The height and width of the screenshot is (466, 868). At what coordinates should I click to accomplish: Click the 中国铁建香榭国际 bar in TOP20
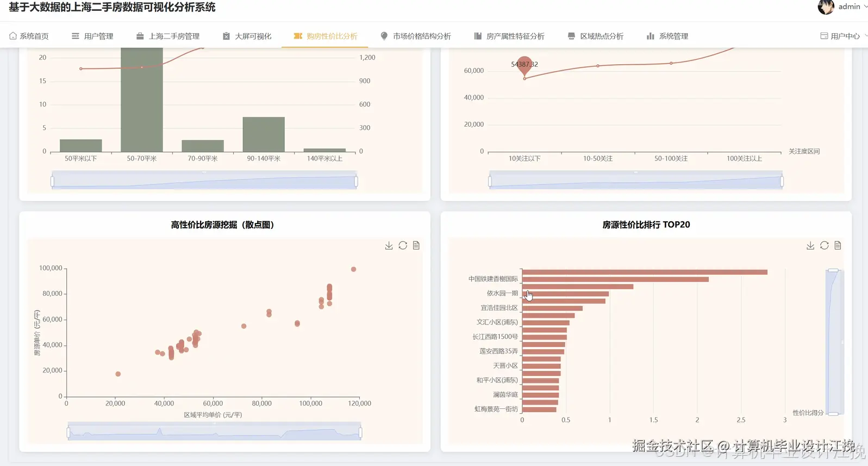pos(615,279)
